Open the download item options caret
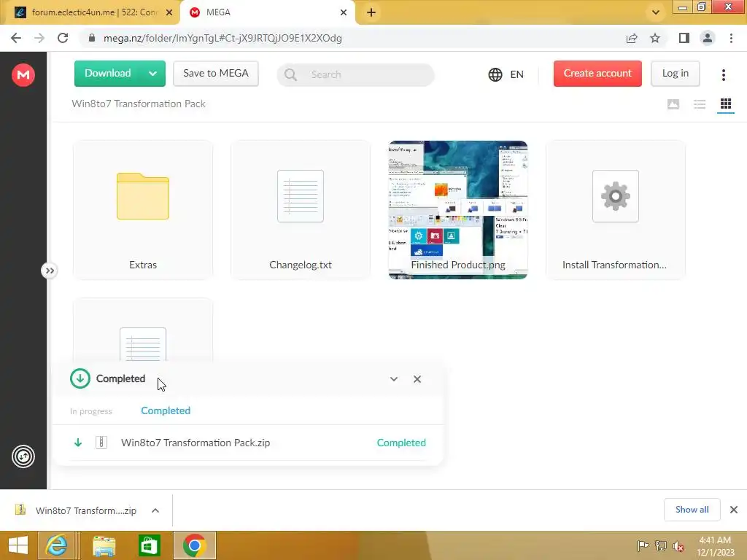747x560 pixels. click(155, 510)
